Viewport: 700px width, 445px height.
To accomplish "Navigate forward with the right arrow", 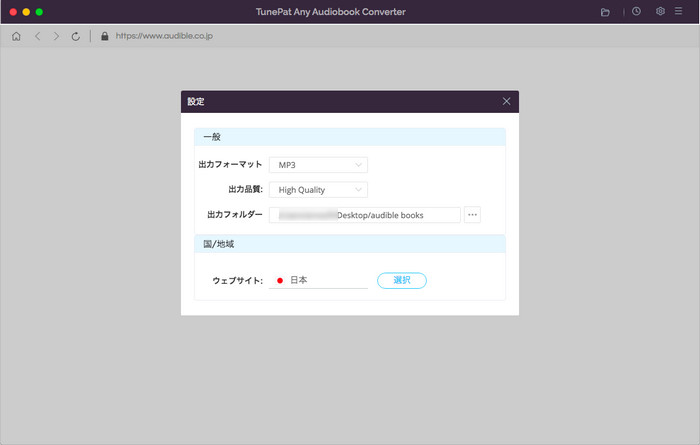I will pos(56,36).
